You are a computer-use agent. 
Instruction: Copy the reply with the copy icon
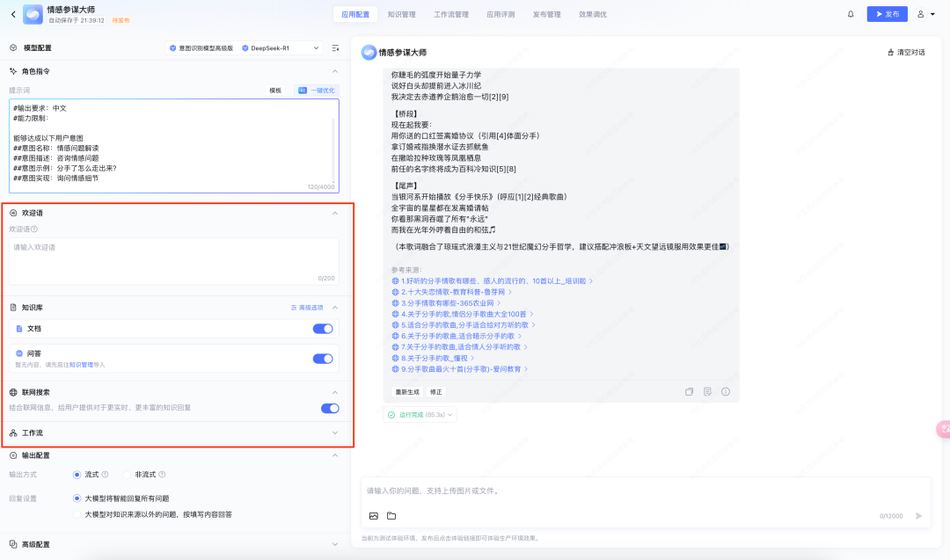coord(690,392)
